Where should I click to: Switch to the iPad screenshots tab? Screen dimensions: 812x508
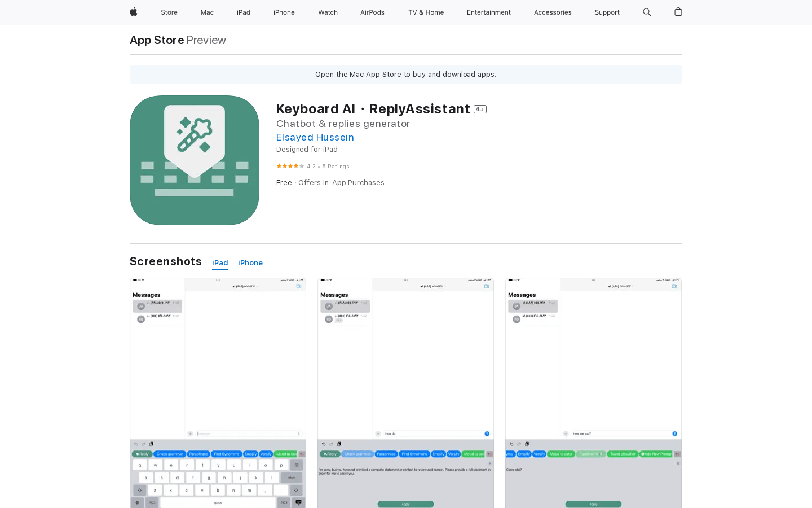(220, 262)
